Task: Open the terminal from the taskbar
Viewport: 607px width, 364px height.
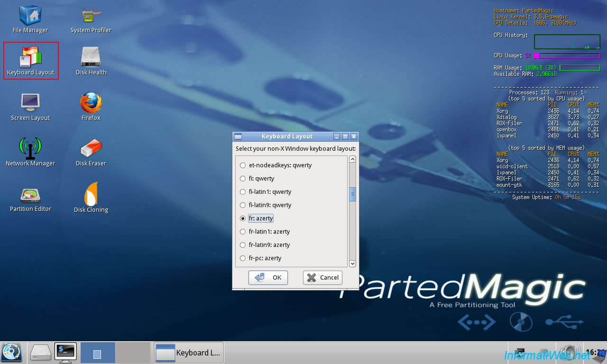Action: [65, 353]
